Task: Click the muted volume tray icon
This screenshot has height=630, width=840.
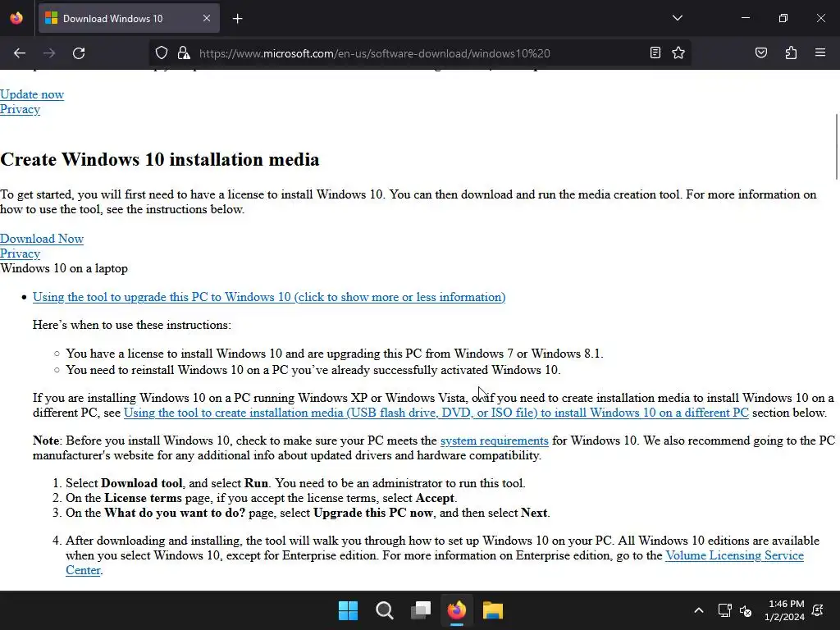Action: [746, 610]
